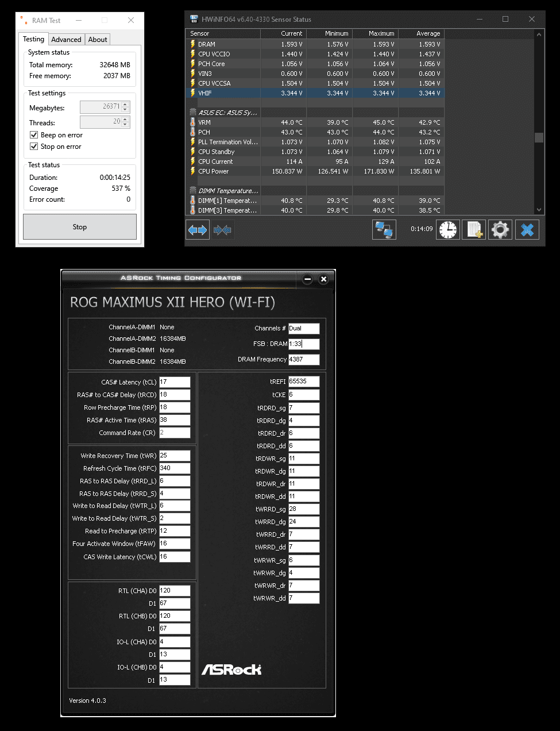Select the CPU Standby sensor row
Screen dimensions: 560x731
pyautogui.click(x=316, y=152)
